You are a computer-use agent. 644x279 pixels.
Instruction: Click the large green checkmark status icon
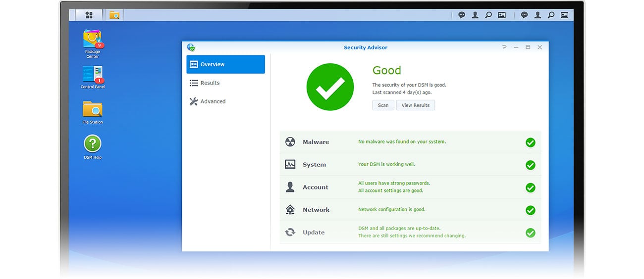tap(330, 87)
